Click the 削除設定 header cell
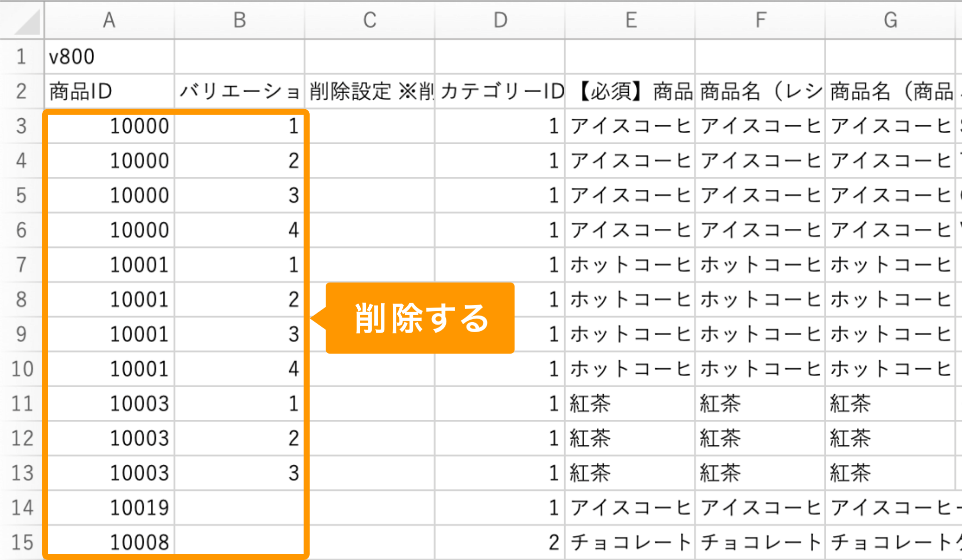Viewport: 962px width, 560px height. click(370, 91)
